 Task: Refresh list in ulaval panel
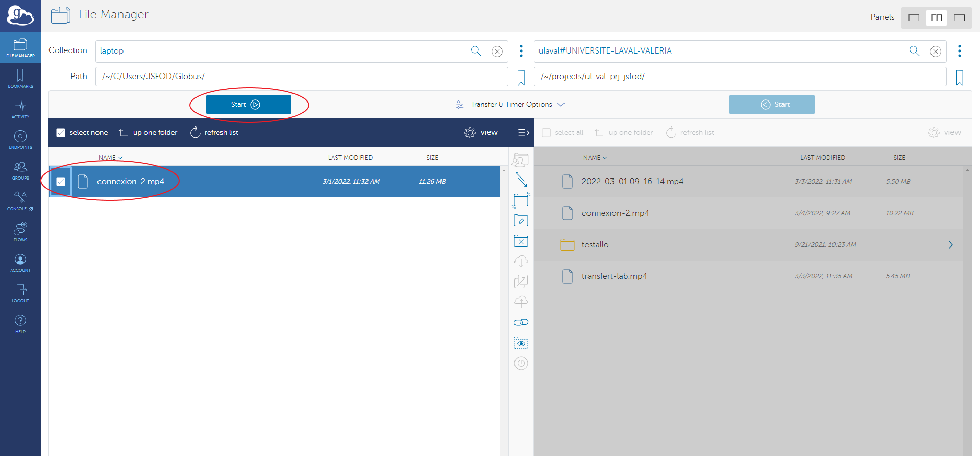[690, 133]
